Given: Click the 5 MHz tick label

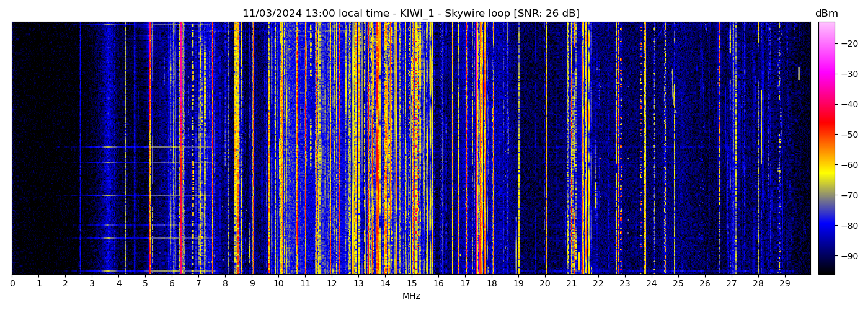Looking at the screenshot, I should (145, 284).
